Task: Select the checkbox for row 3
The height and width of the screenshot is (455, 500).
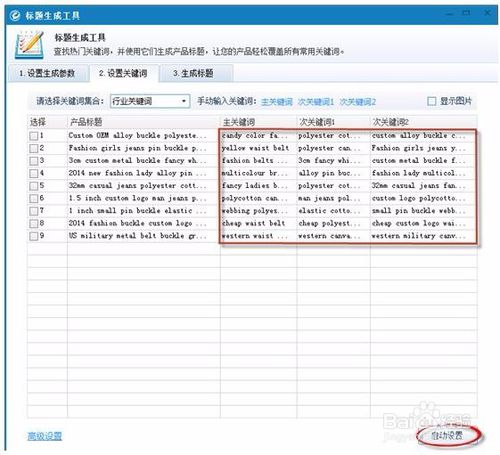Action: 34,161
